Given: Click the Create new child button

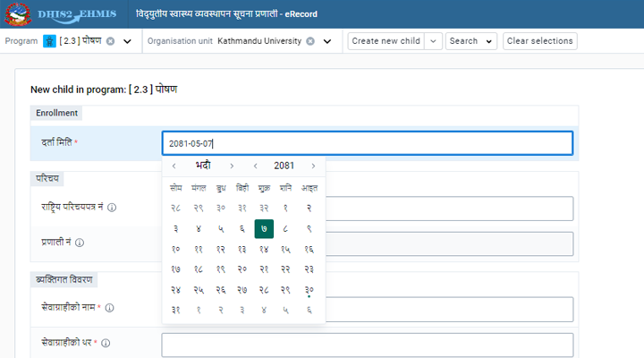Looking at the screenshot, I should (x=386, y=41).
